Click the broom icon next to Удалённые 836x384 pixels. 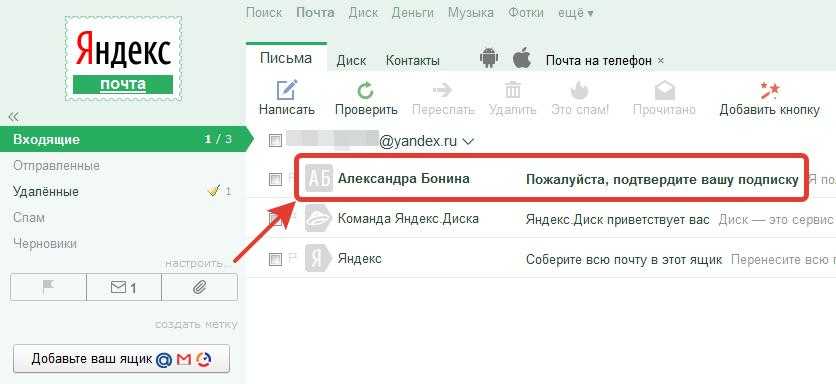coord(214,191)
